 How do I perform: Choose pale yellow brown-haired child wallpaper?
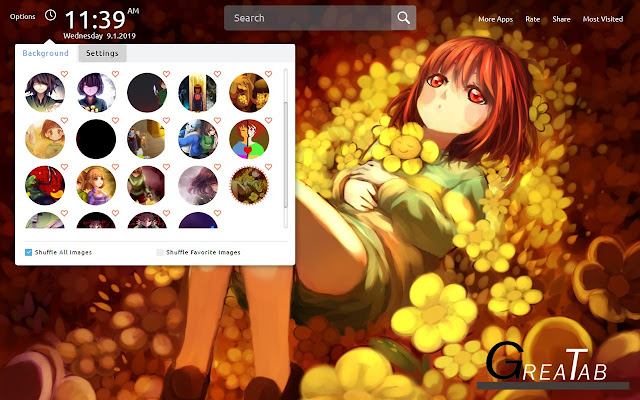click(45, 139)
